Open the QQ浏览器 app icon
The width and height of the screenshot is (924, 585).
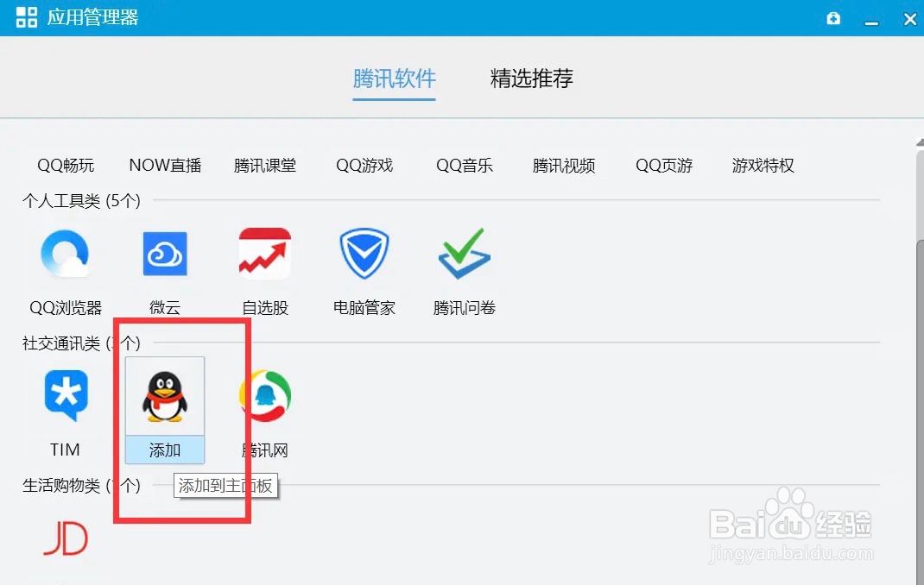coord(65,254)
